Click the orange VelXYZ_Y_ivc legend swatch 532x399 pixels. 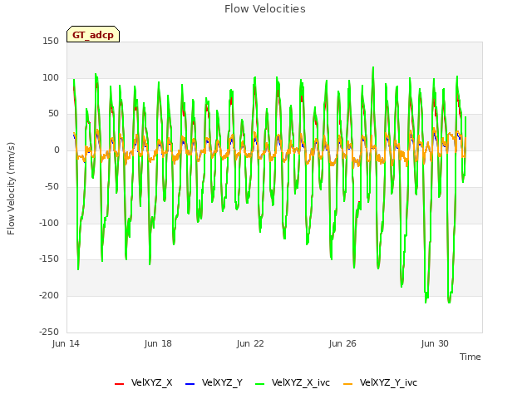point(348,384)
